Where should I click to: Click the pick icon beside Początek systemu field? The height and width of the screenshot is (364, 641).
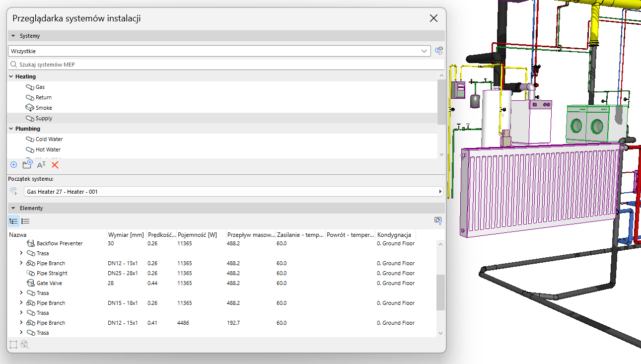[13, 191]
